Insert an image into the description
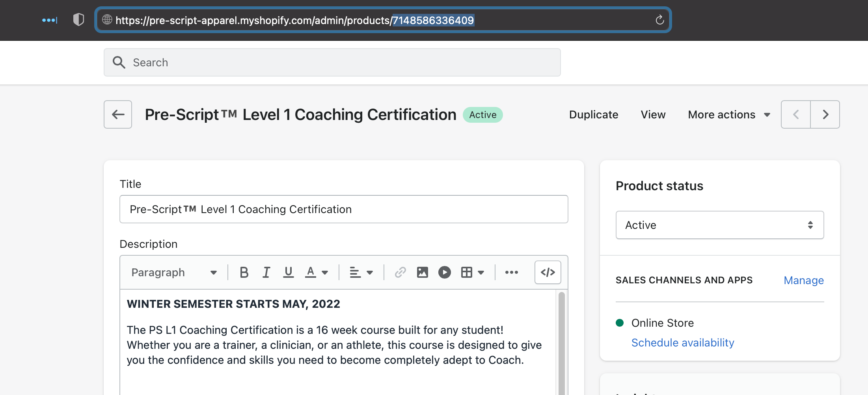Screen dimensions: 868x395 click(422, 272)
